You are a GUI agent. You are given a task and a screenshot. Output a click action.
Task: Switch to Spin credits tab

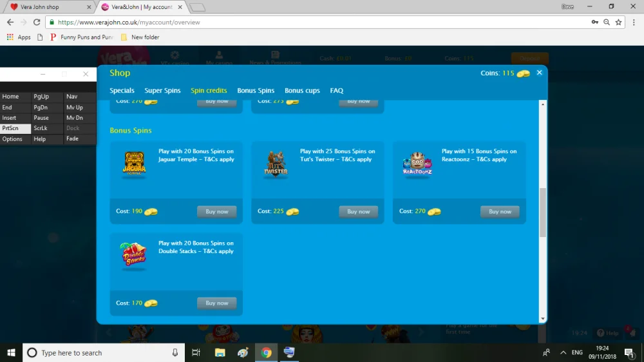209,90
